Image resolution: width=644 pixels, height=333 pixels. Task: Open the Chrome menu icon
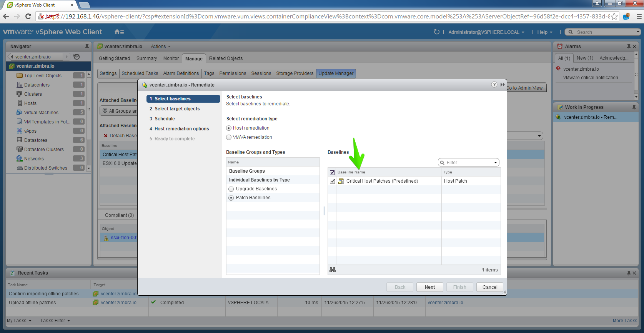[x=639, y=16]
